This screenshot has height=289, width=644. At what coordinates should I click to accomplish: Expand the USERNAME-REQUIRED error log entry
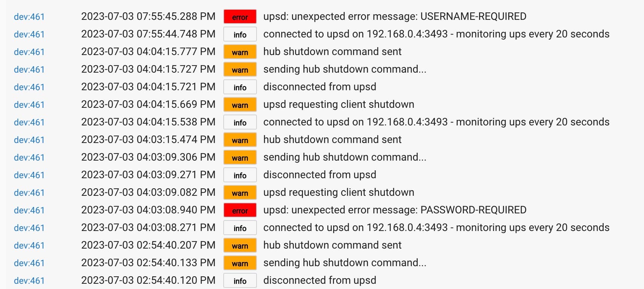pyautogui.click(x=395, y=16)
